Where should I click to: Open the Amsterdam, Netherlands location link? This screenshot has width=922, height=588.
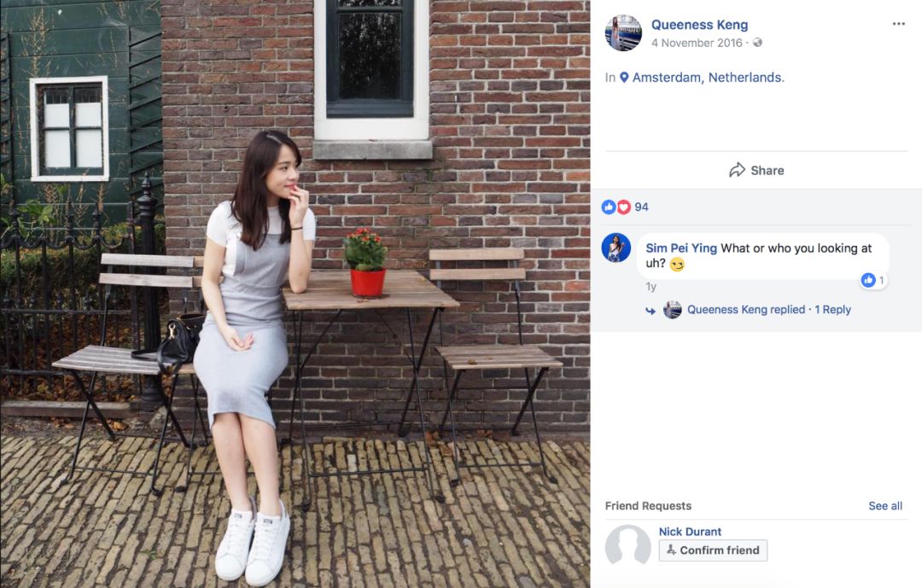(708, 78)
